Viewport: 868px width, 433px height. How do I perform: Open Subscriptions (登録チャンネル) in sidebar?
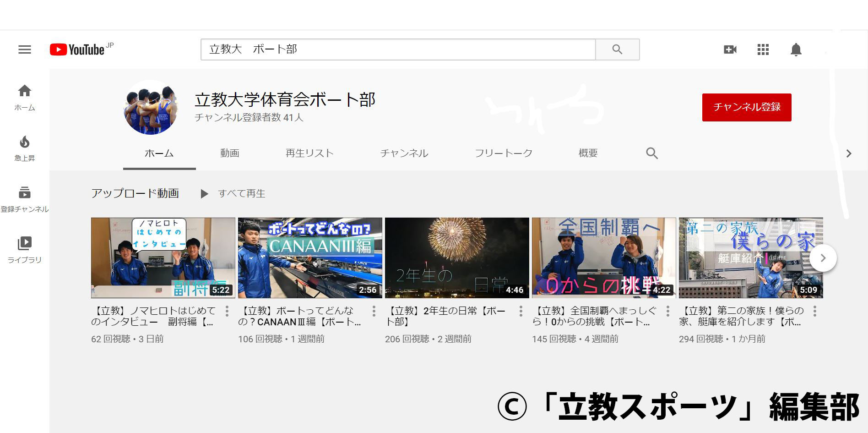[25, 199]
